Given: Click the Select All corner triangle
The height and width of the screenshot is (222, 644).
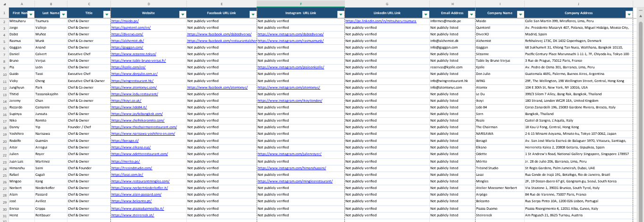Looking at the screenshot, I should coord(4,3).
